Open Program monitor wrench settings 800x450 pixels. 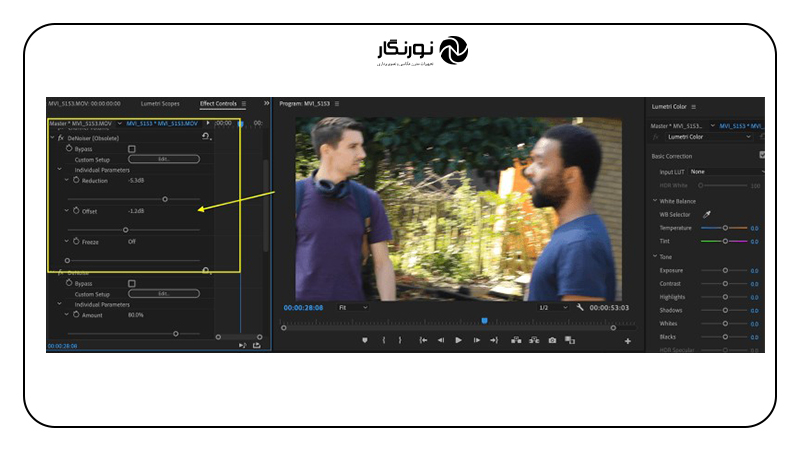tap(580, 307)
